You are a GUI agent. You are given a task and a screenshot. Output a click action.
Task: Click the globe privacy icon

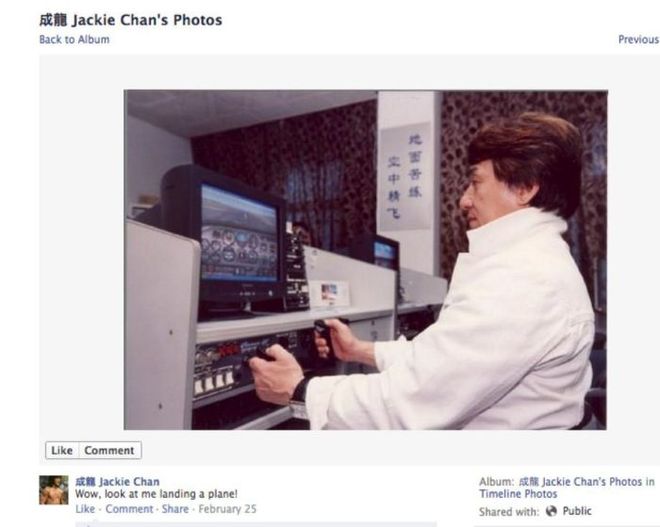click(551, 511)
